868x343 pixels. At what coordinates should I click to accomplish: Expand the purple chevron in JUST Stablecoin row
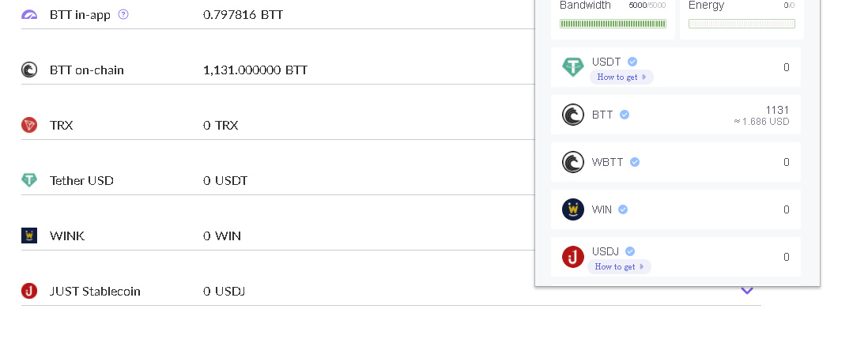click(x=747, y=291)
